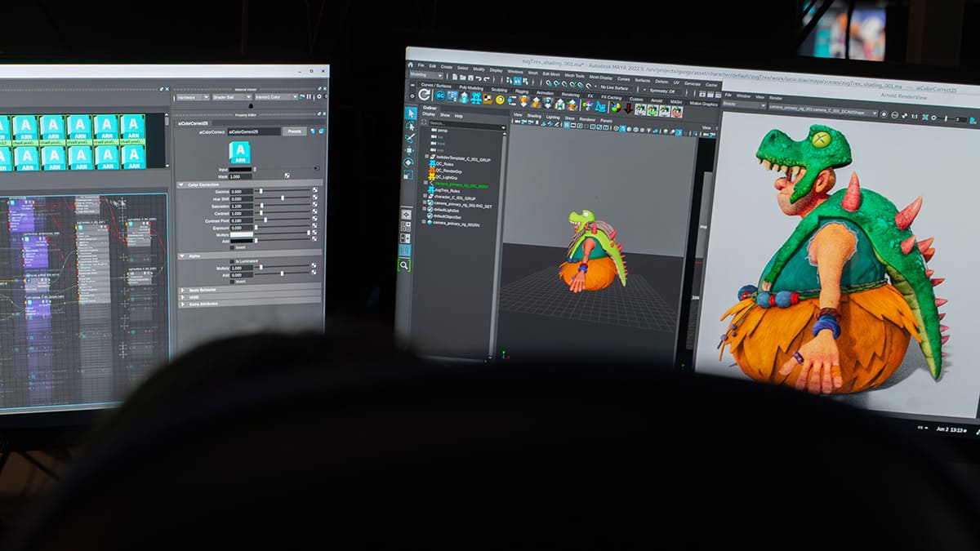980x551 pixels.
Task: Click the Presets button in Property Editor
Action: [294, 131]
